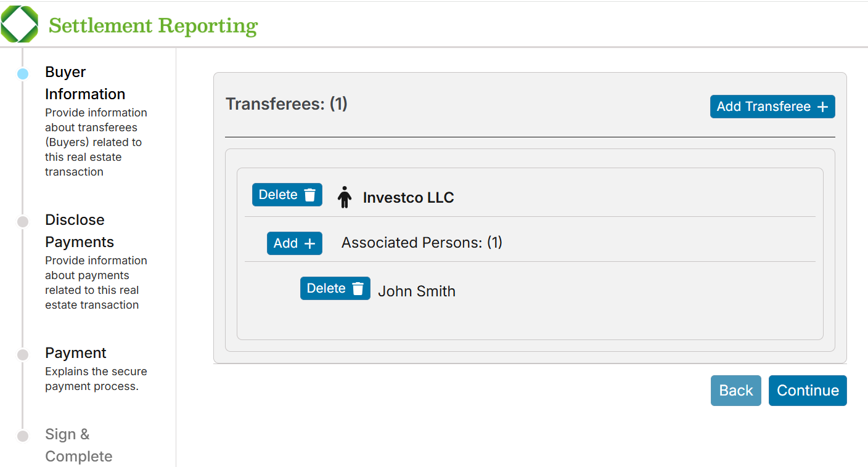Image resolution: width=868 pixels, height=467 pixels.
Task: Open the Sign & Complete step
Action: coord(78,445)
